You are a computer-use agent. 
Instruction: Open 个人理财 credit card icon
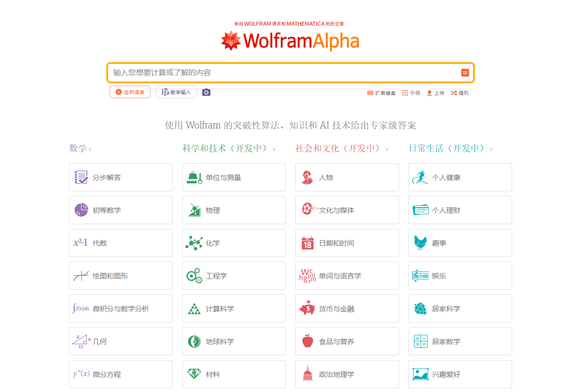(421, 210)
